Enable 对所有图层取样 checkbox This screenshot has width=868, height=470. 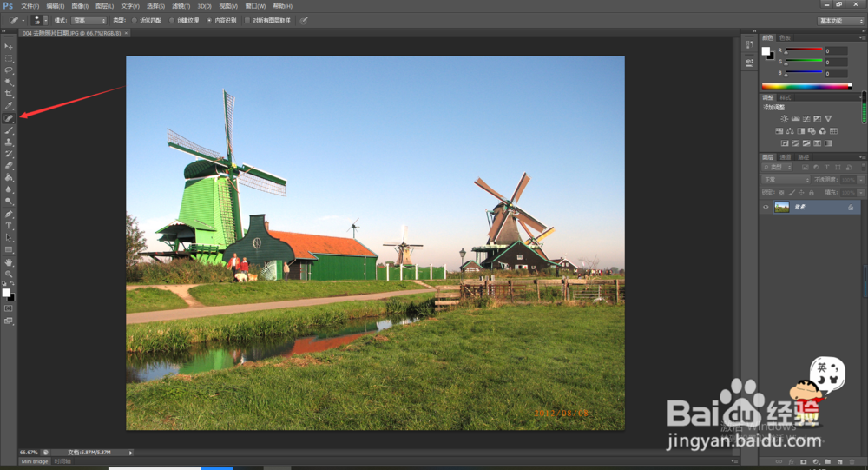247,21
